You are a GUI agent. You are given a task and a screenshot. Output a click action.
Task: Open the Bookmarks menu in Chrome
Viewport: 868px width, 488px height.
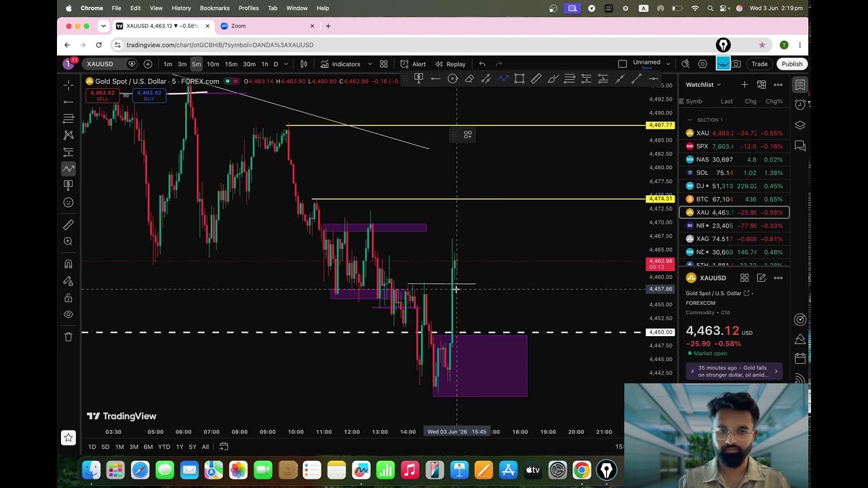[214, 8]
